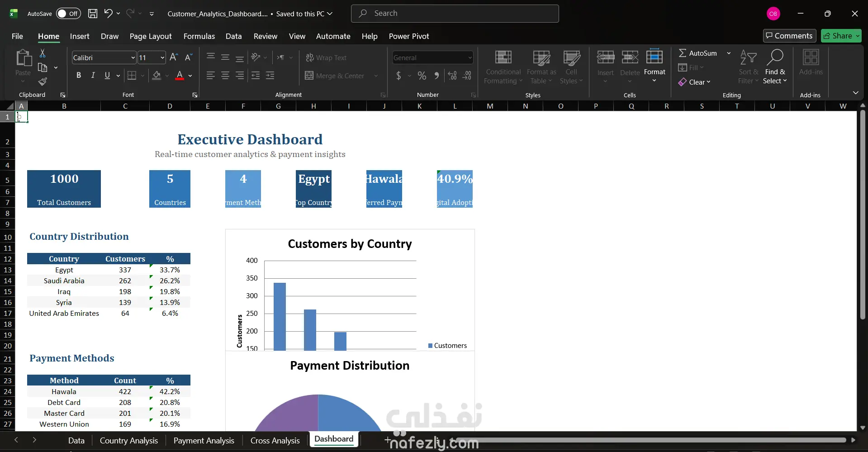
Task: Open the Calibri font name dropdown
Action: 133,58
